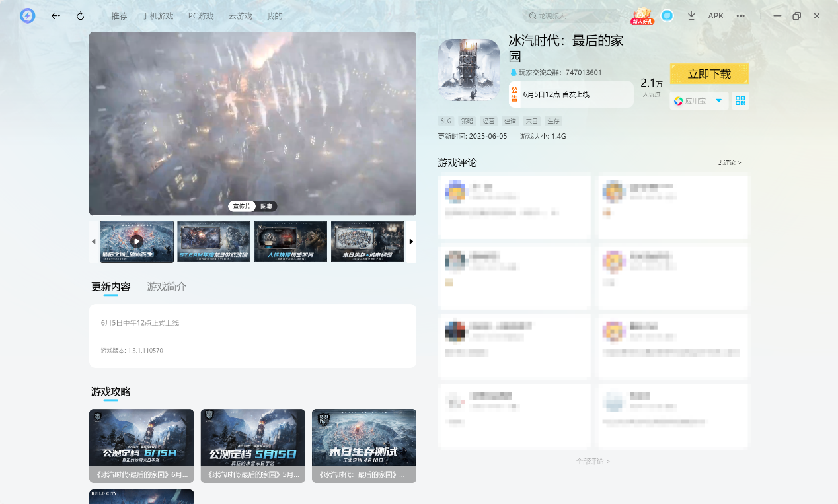Open the APK button in the top bar

tap(716, 16)
